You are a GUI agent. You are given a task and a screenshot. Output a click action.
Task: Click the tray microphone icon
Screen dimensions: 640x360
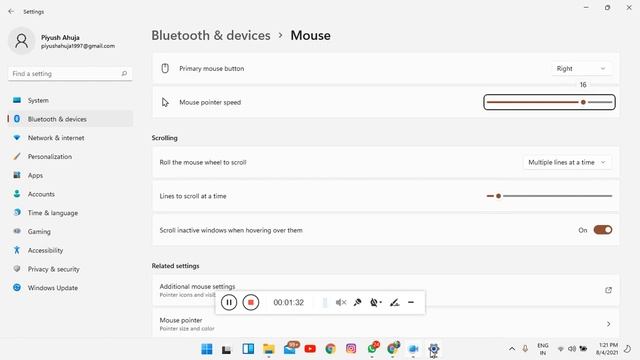[525, 349]
